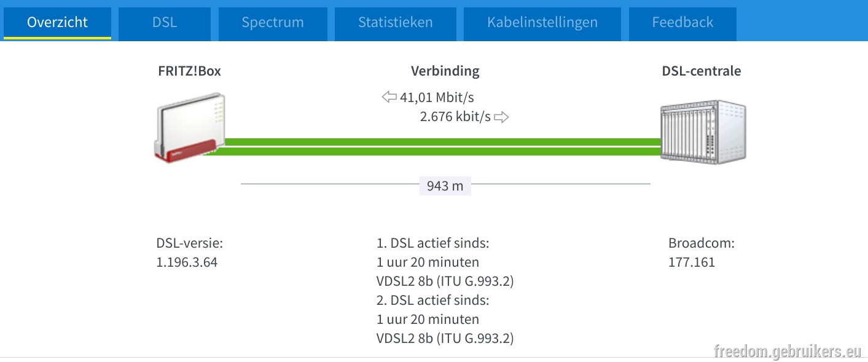Open the Kabelinstellingen tab
The width and height of the screenshot is (868, 362).
point(542,23)
